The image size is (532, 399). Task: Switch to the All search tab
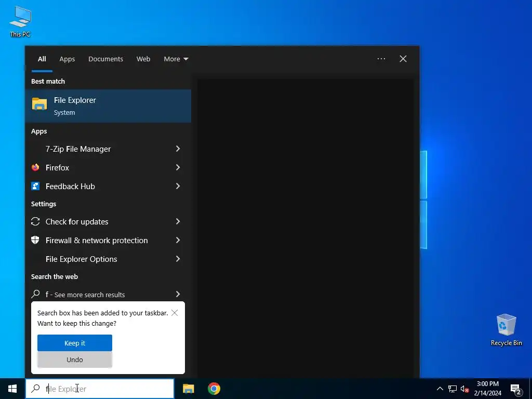42,59
